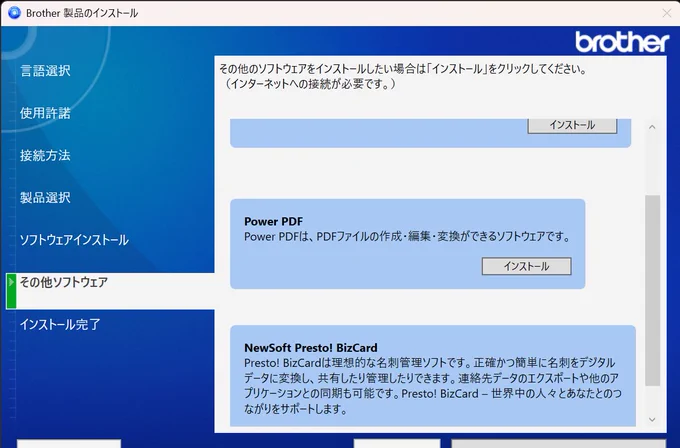The height and width of the screenshot is (448, 680).
Task: Click the その他のソフトウェア instruction text at top
Action: (x=403, y=69)
